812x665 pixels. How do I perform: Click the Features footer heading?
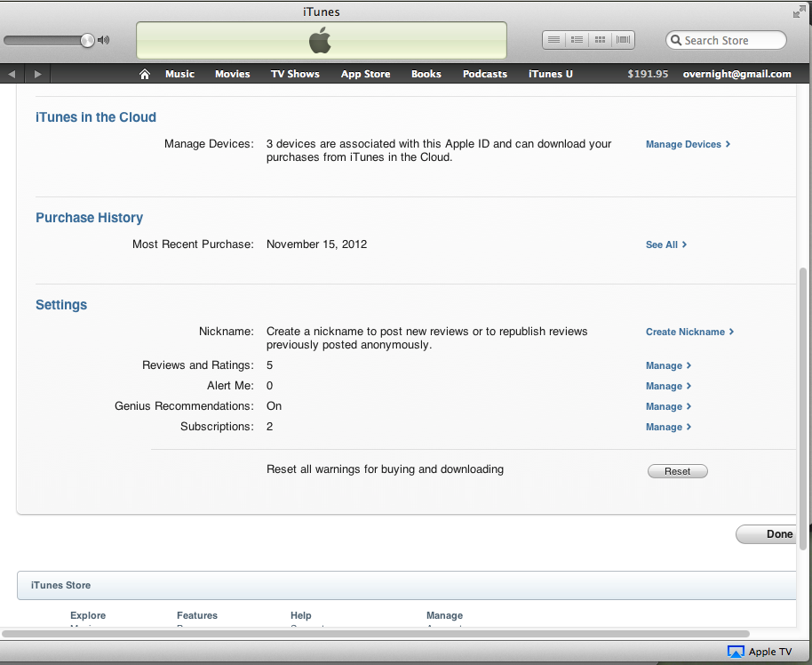(197, 615)
